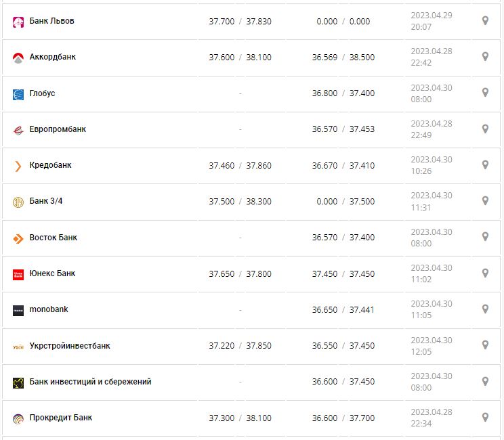Open the Кредобанк bank page
This screenshot has height=440, width=504.
pyautogui.click(x=51, y=165)
